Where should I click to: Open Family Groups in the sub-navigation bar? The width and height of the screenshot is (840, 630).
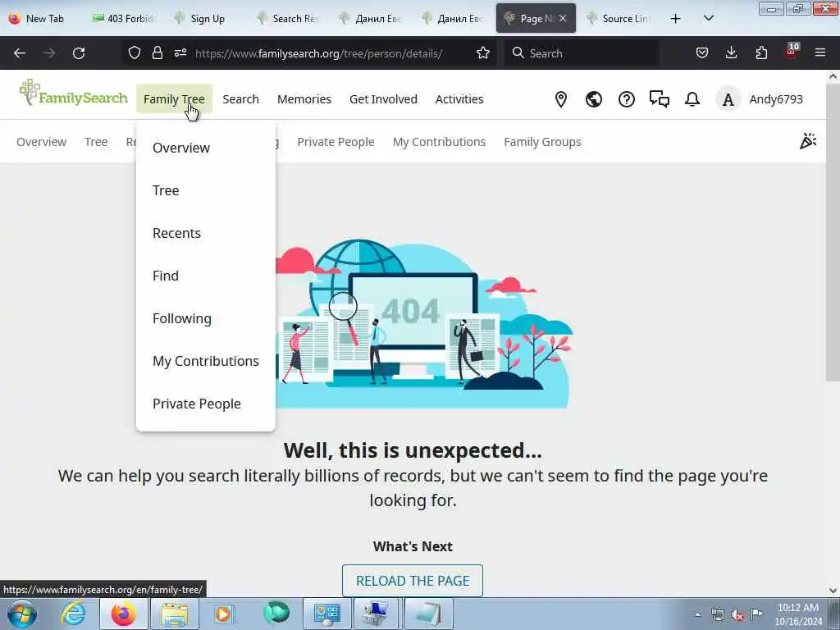542,142
